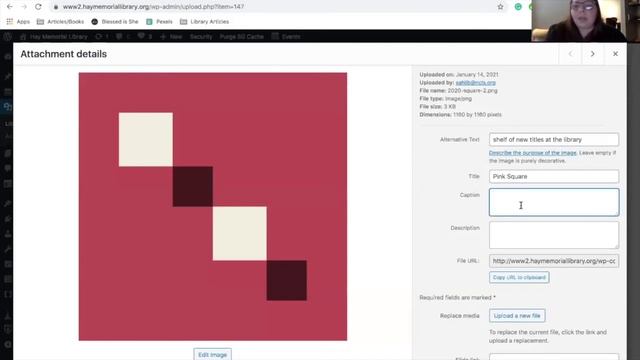Go back in browser history

coord(9,7)
